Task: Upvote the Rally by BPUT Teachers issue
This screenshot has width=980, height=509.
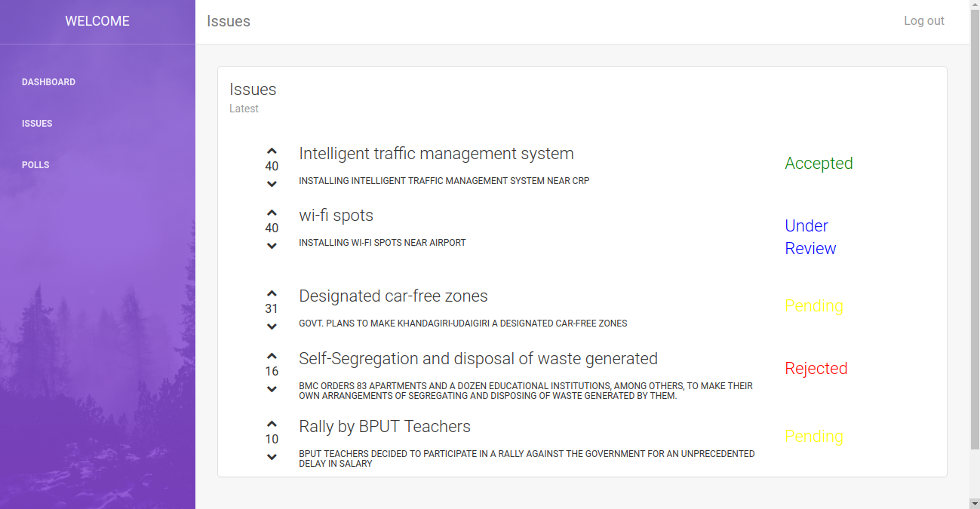Action: (272, 425)
